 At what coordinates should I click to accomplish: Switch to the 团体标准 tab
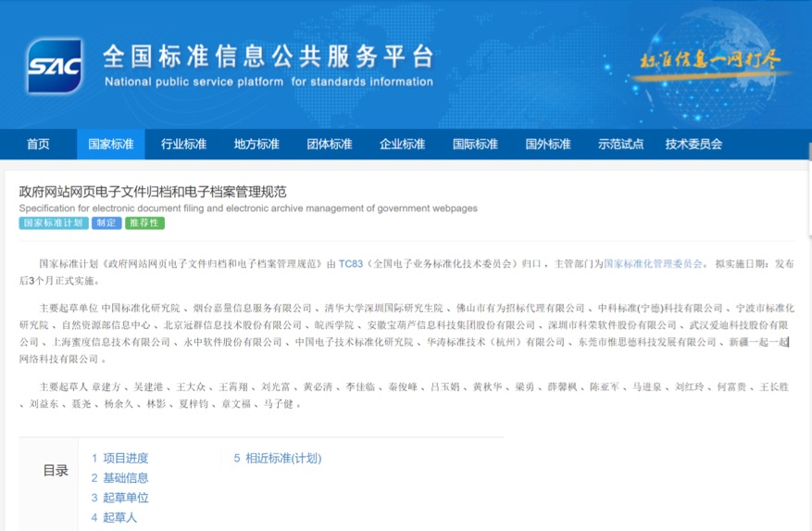[330, 145]
